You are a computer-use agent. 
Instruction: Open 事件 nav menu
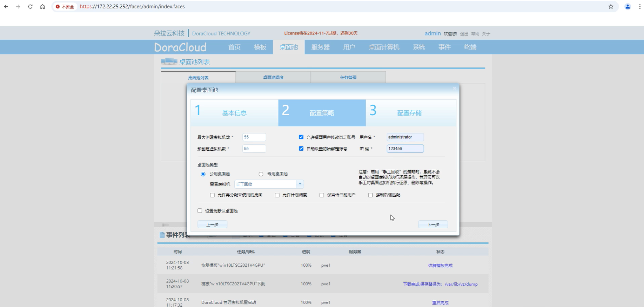point(444,47)
